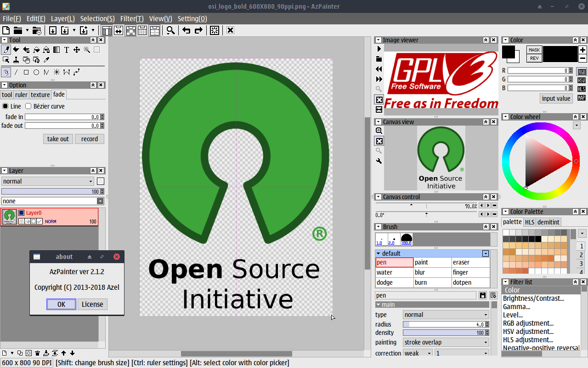The image size is (588, 368).
Task: Choose the gradient tool
Action: [x=57, y=50]
